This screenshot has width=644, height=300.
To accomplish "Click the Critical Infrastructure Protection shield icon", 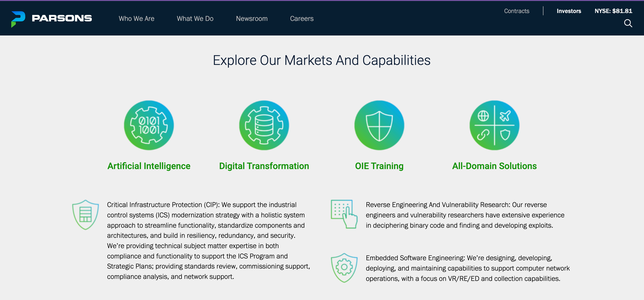I will click(86, 214).
